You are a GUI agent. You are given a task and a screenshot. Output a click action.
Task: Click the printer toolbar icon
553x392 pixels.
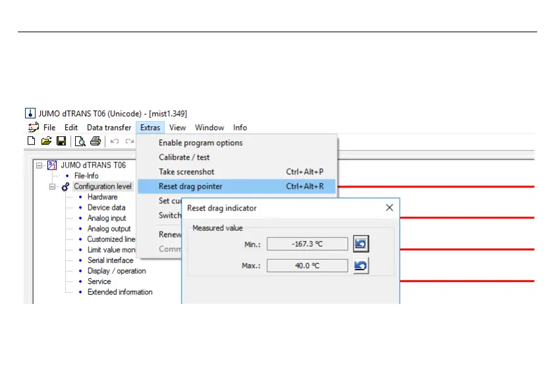(x=95, y=141)
